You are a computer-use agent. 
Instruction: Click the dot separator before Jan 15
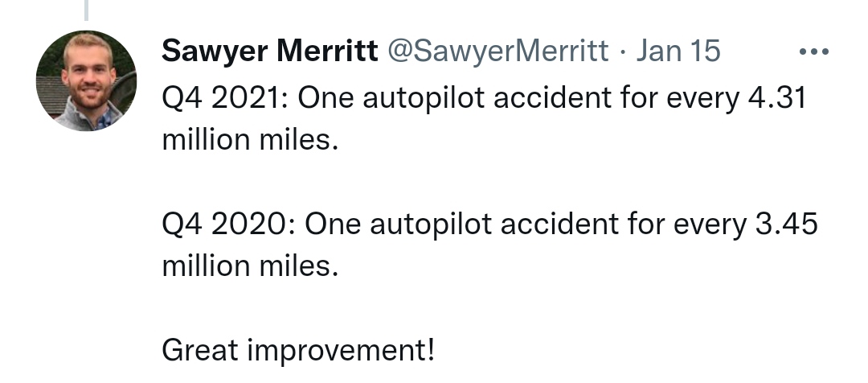tap(623, 52)
